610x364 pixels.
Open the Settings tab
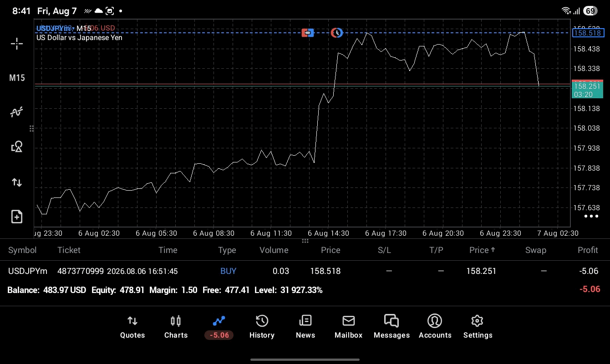(x=478, y=327)
